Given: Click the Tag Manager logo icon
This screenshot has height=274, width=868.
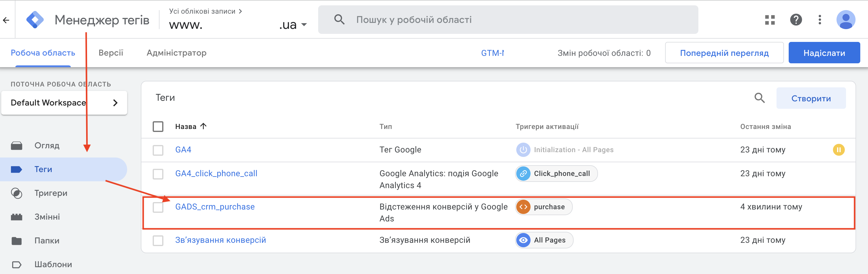Looking at the screenshot, I should pos(35,20).
